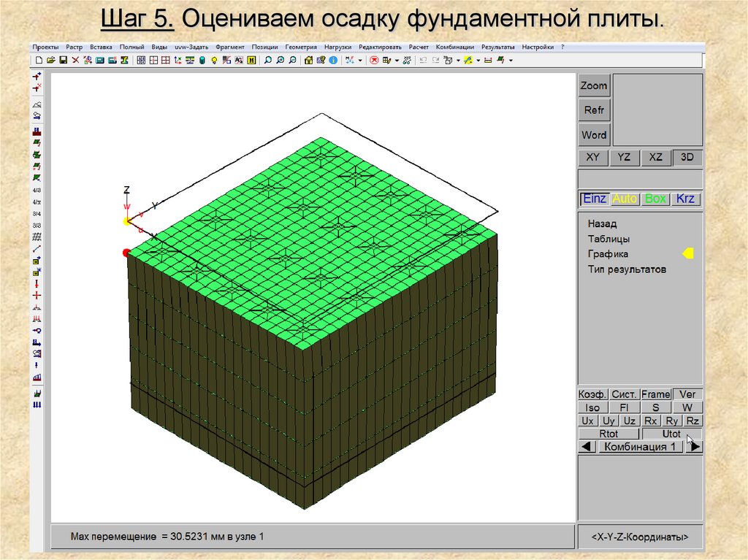Select the 3/4 element tool in left toolbar

pyautogui.click(x=37, y=214)
